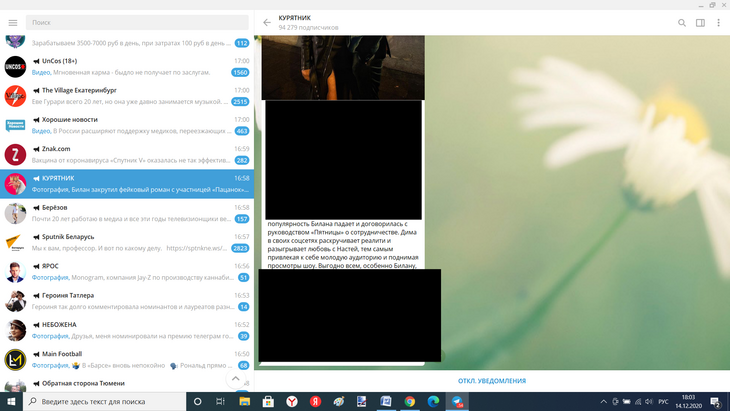The height and width of the screenshot is (411, 730).
Task: Switch keyboard language via РУС indicator
Action: click(662, 401)
